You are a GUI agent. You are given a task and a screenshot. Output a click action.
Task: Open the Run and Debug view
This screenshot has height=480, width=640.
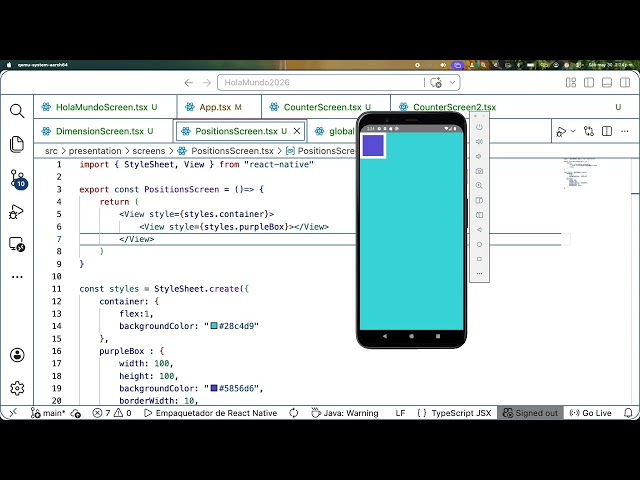pyautogui.click(x=17, y=212)
